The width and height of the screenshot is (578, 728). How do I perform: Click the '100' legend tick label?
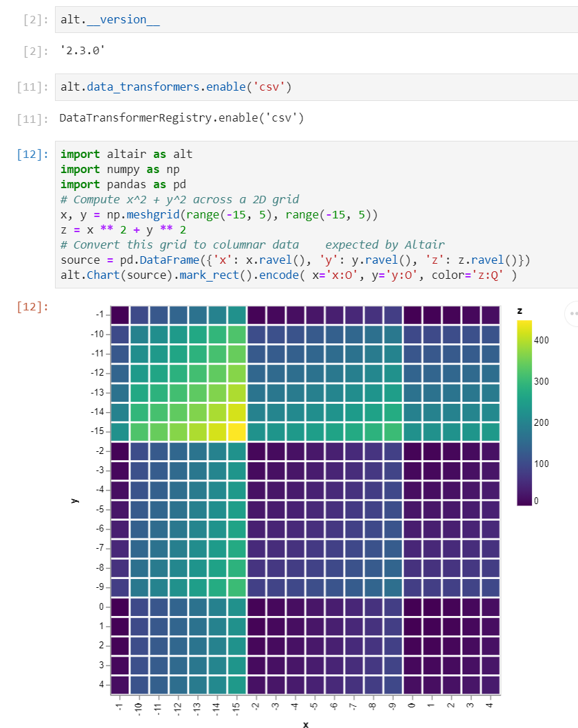click(x=542, y=464)
